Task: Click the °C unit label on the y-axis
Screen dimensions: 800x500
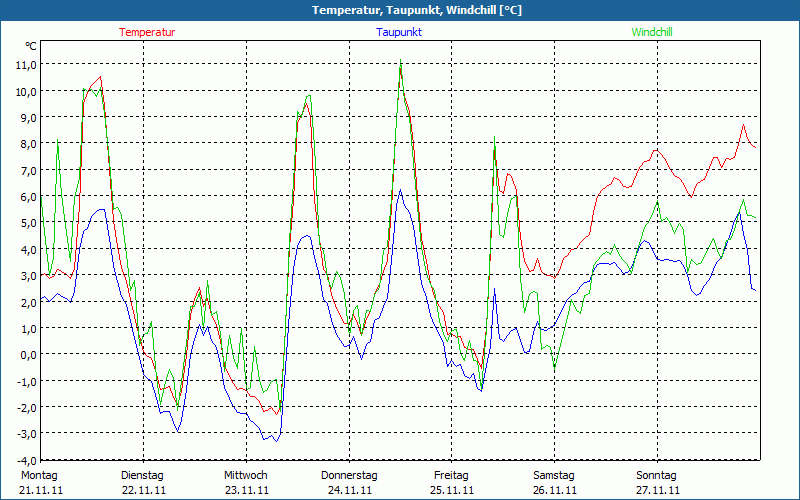Action: click(x=31, y=46)
